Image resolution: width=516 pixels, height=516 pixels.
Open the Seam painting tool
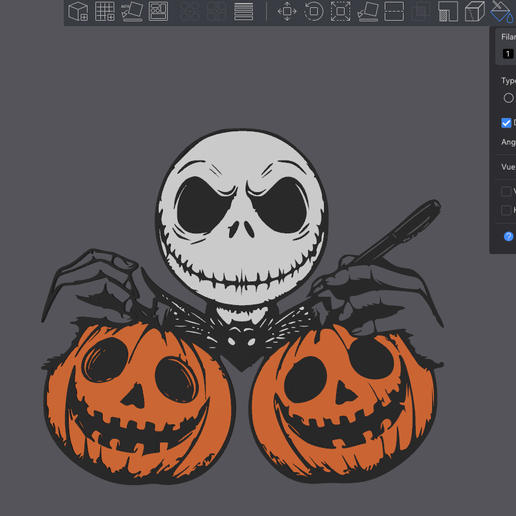475,11
